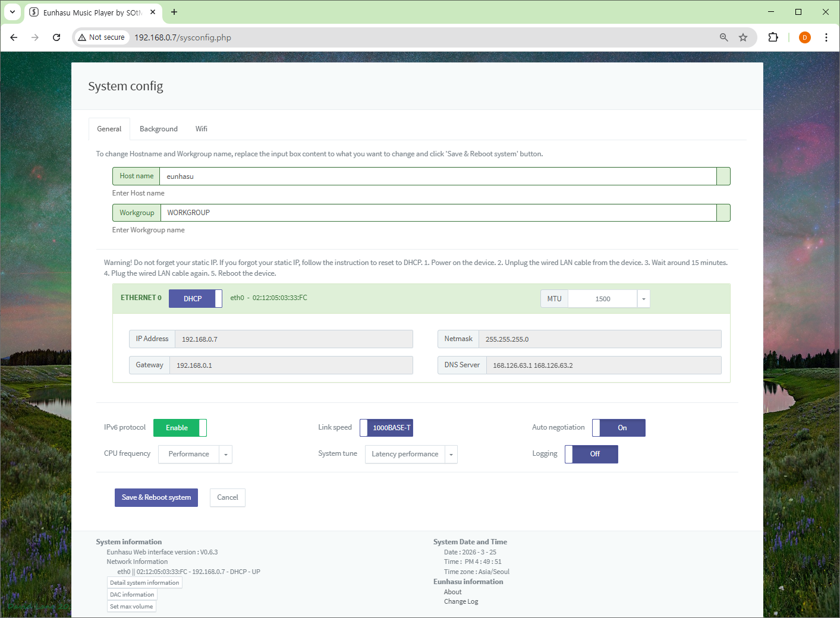840x618 pixels.
Task: Switch to the Background tab
Action: pyautogui.click(x=158, y=129)
